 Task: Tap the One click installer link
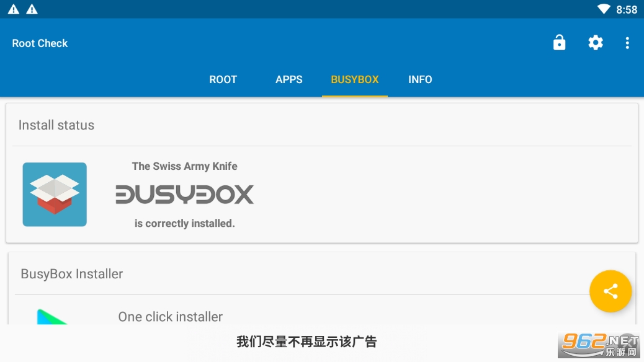click(170, 317)
